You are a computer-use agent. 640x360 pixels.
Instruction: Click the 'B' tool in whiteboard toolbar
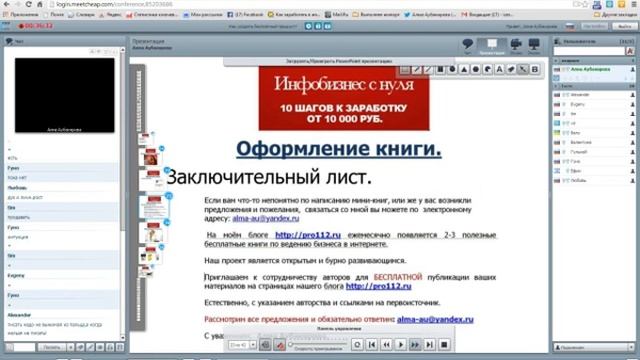[535, 70]
